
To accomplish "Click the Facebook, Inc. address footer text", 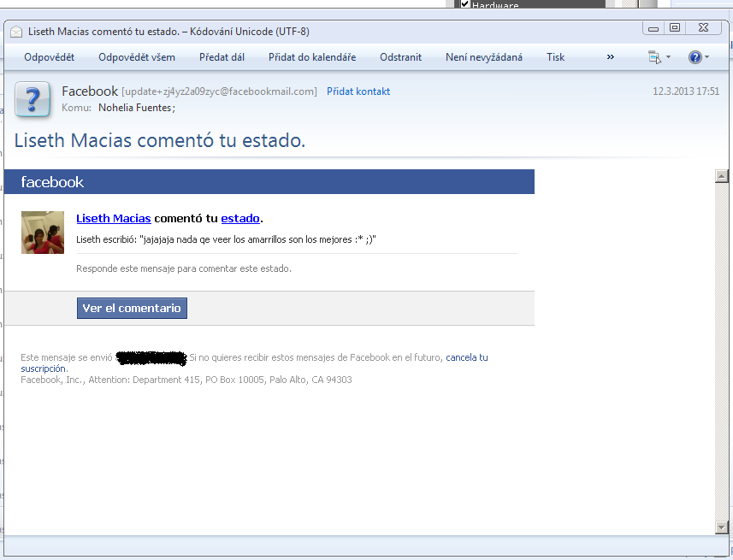I will tap(186, 380).
